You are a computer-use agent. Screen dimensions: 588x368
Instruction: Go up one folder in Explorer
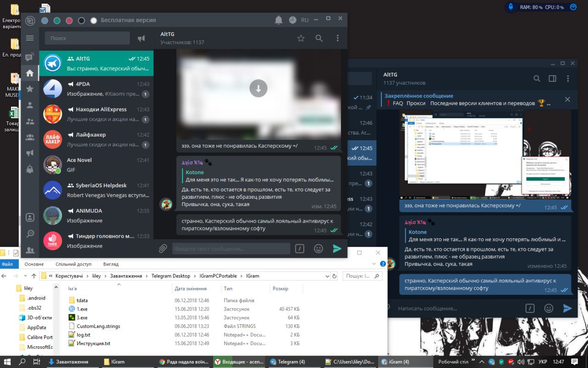click(x=34, y=276)
